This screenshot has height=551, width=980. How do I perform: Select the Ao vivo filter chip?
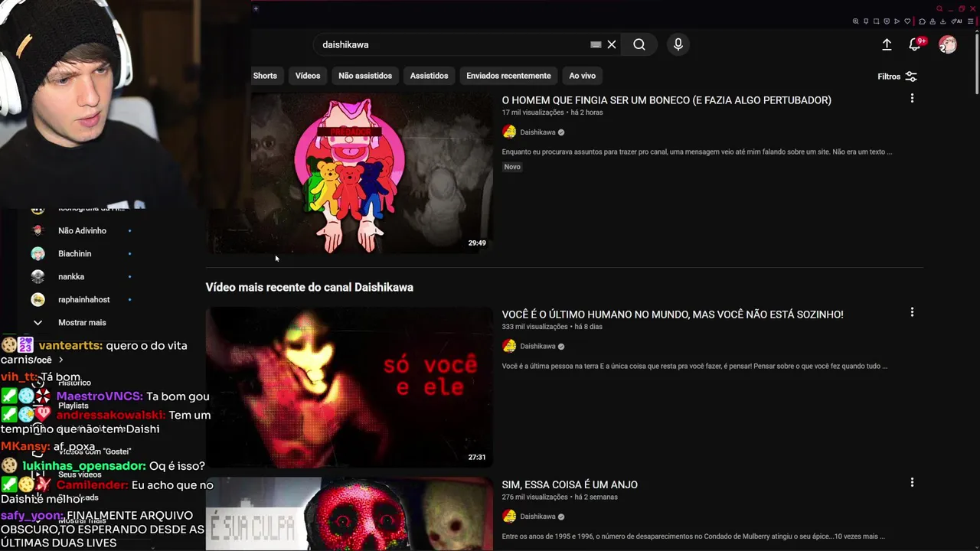(x=582, y=76)
